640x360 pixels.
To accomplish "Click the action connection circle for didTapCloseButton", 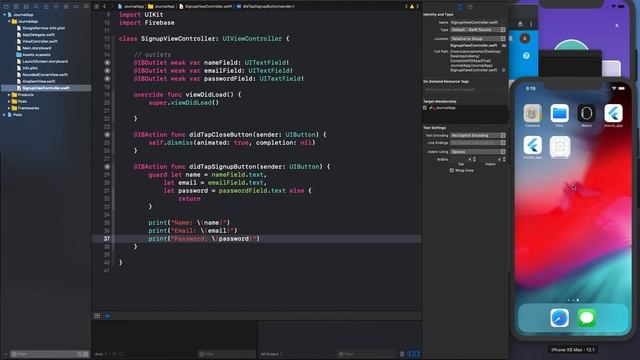I will tap(107, 135).
